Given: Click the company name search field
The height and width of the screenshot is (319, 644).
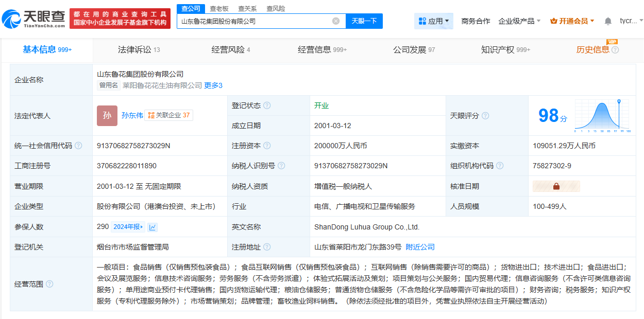Looking at the screenshot, I should point(255,21).
